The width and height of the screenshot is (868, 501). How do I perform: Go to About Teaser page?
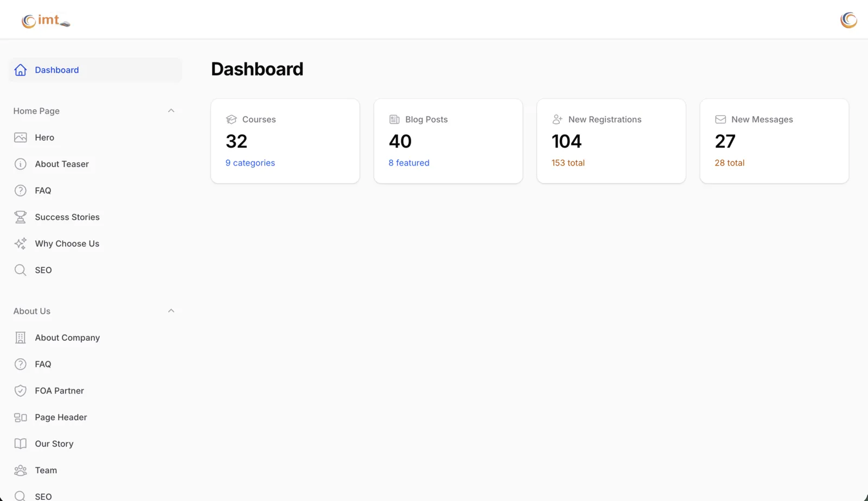[95, 164]
